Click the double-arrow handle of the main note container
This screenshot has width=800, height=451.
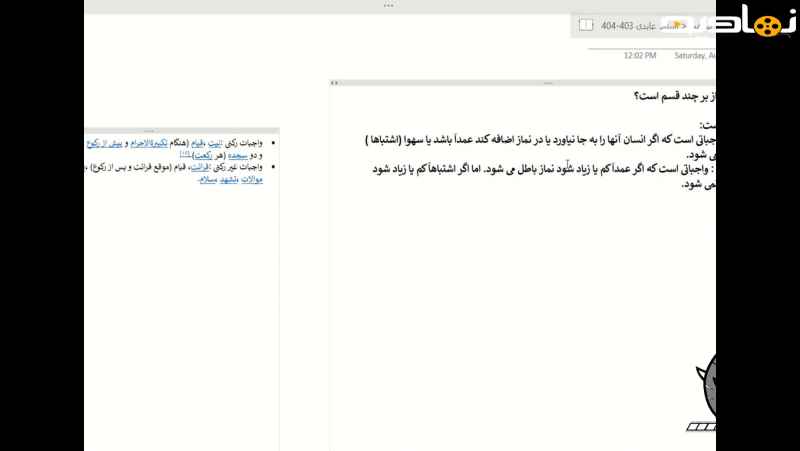pyautogui.click(x=334, y=83)
